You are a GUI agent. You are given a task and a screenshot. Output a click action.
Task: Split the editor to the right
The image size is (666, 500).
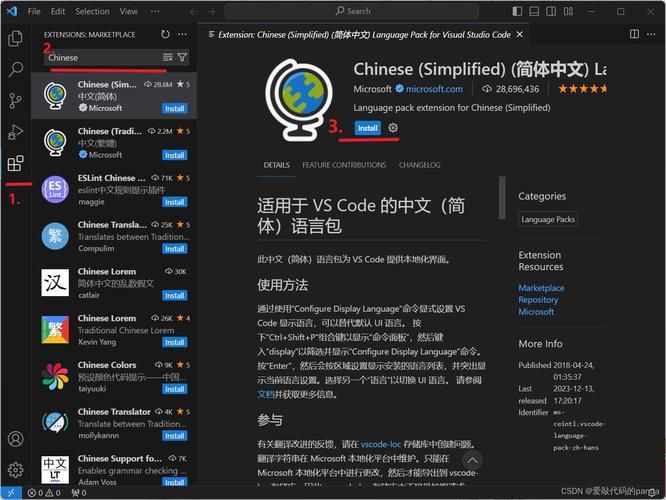click(634, 34)
